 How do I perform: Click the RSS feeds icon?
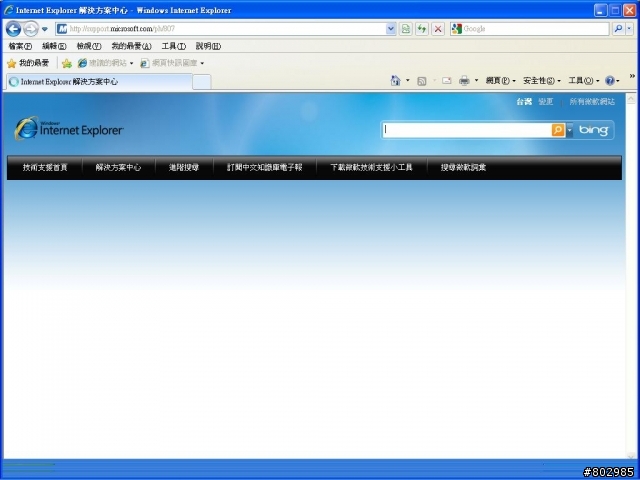coord(422,81)
